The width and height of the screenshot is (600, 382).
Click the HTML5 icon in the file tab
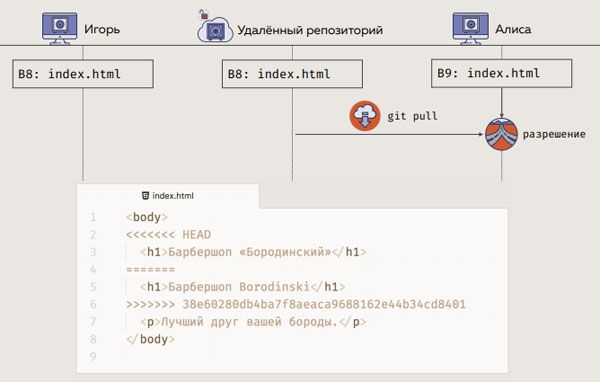click(145, 196)
